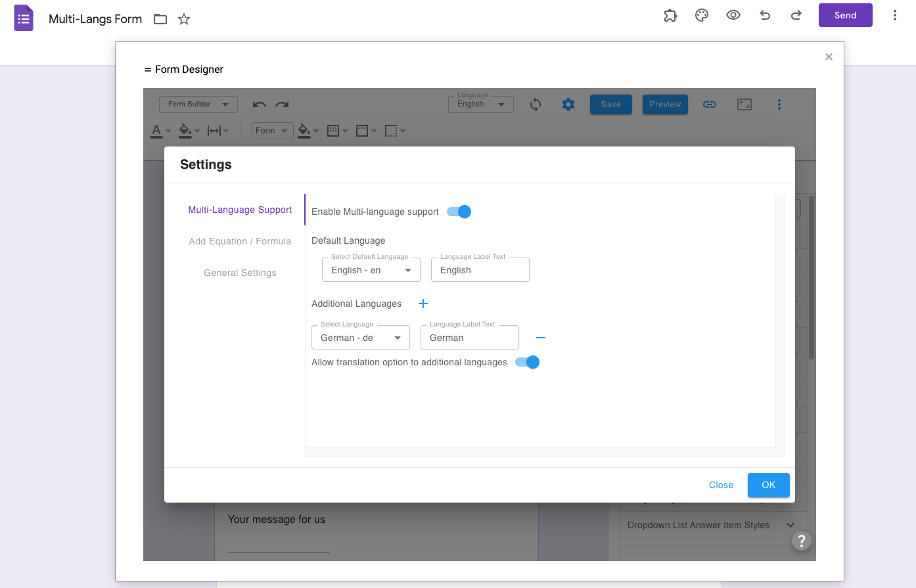
Task: Click the right panel vertical scrollbar
Action: pos(812,277)
